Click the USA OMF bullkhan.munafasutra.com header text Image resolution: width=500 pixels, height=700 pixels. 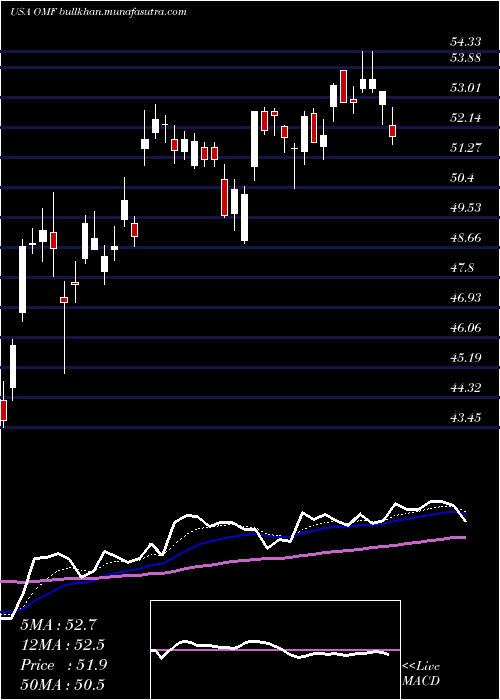98,12
